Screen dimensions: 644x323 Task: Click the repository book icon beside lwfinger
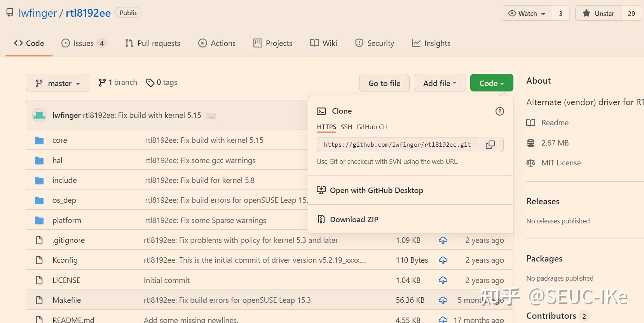coord(10,13)
